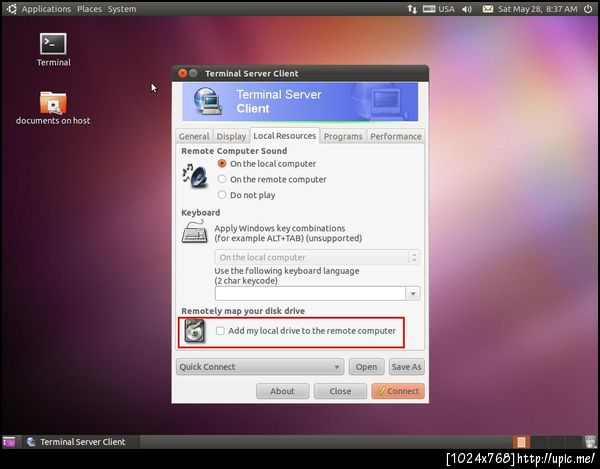600x469 pixels.
Task: Open the mail envelope indicator
Action: point(488,9)
